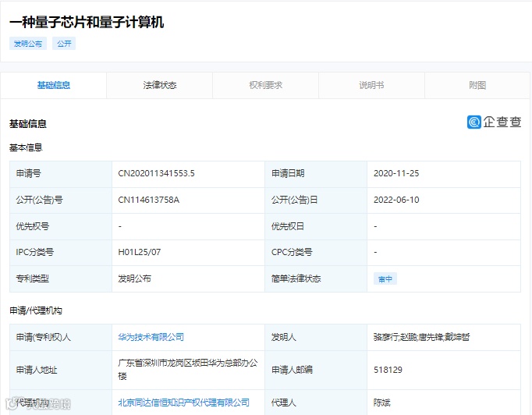Select publication number CN114613758A
The image size is (532, 415).
[149, 200]
